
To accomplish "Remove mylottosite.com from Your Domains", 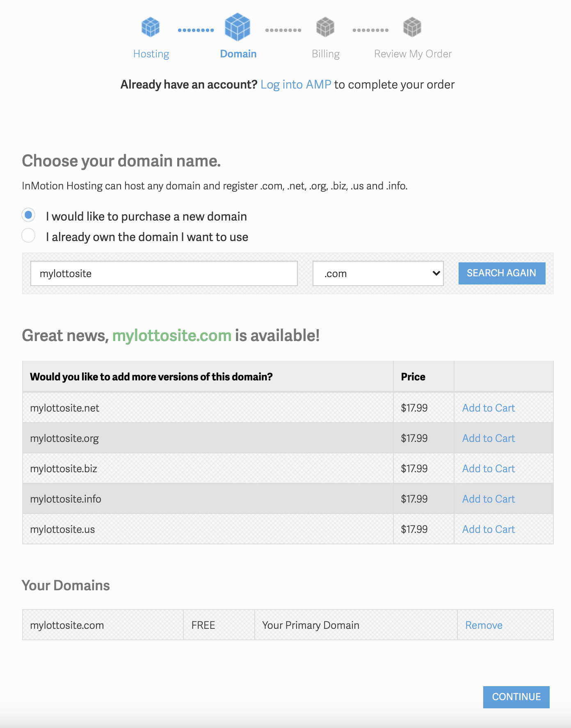I will (484, 625).
